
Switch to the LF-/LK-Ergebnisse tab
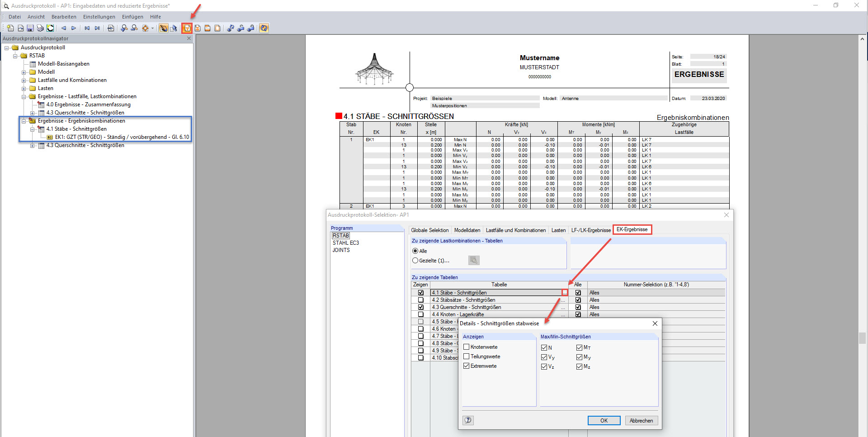click(591, 230)
